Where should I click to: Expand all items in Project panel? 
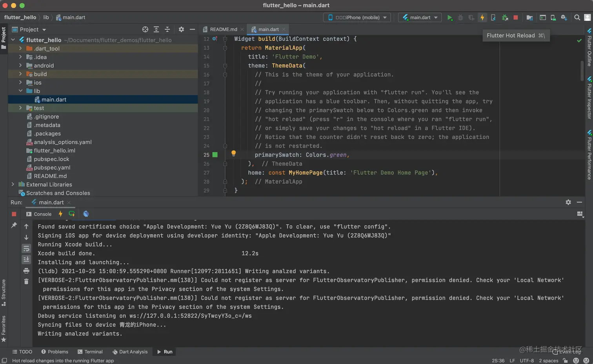pos(156,29)
